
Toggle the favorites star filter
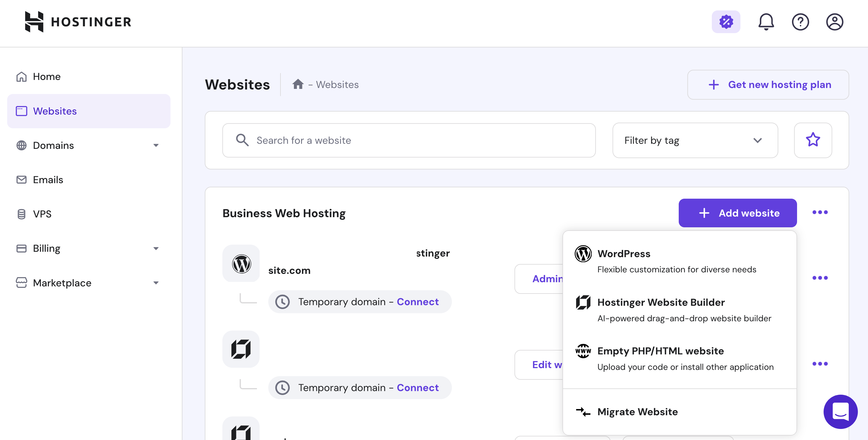pos(813,140)
